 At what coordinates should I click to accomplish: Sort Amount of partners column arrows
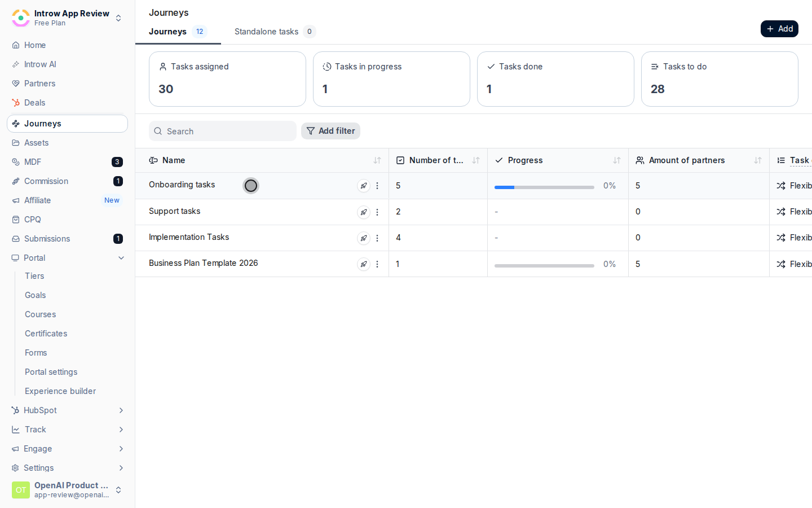click(x=758, y=160)
